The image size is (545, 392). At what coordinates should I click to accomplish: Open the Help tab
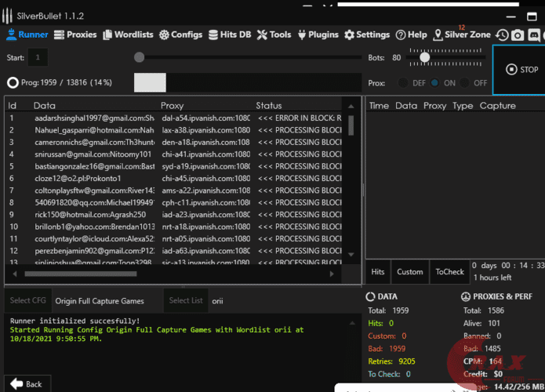(411, 34)
